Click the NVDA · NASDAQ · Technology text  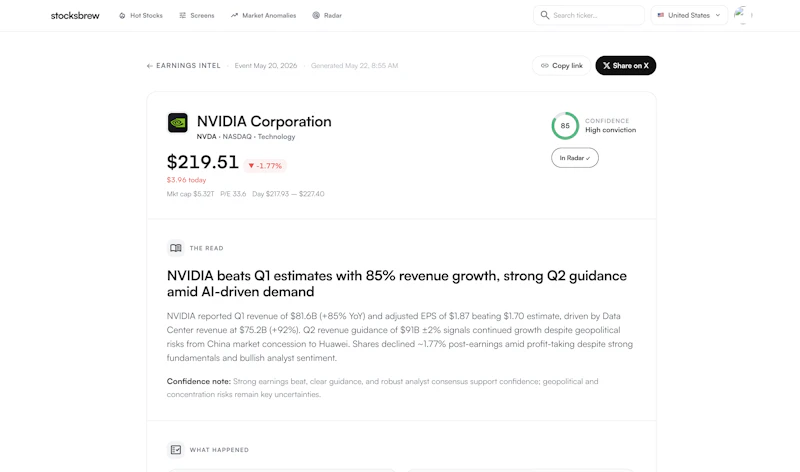tap(246, 137)
